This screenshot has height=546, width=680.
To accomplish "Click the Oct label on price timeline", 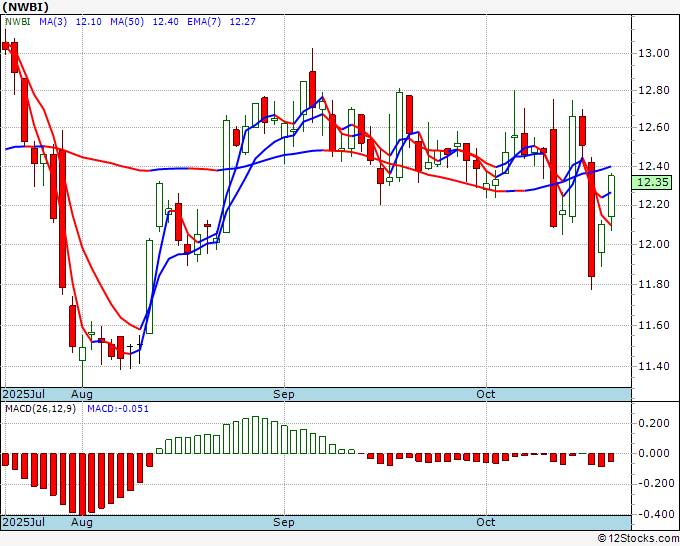I will click(486, 394).
